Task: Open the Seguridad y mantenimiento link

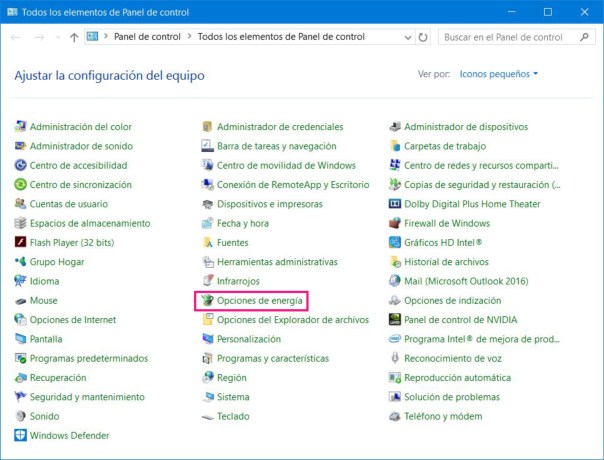Action: pyautogui.click(x=87, y=396)
